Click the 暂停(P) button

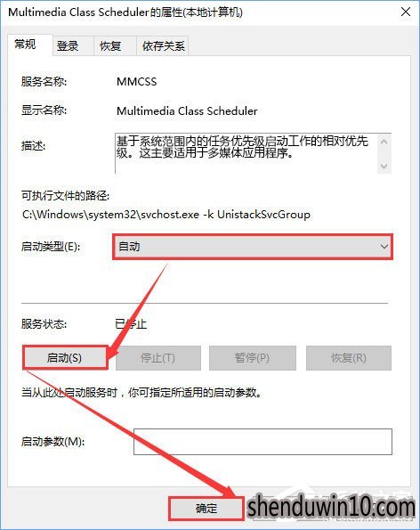pyautogui.click(x=252, y=357)
